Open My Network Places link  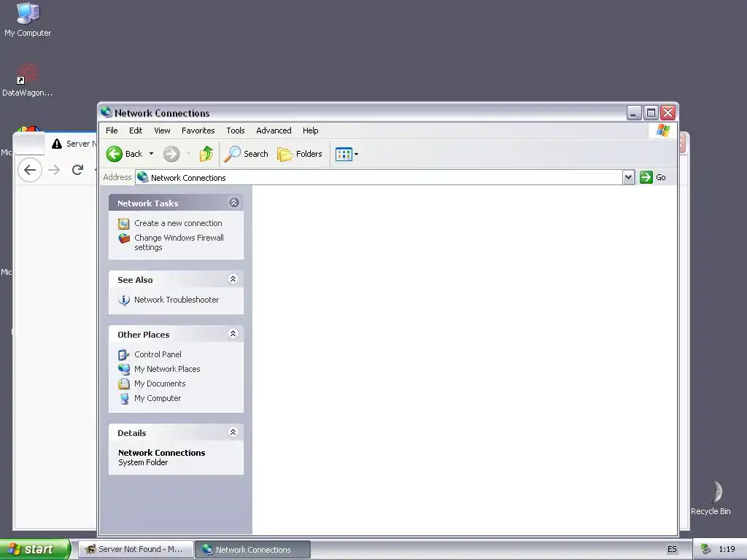click(x=167, y=369)
